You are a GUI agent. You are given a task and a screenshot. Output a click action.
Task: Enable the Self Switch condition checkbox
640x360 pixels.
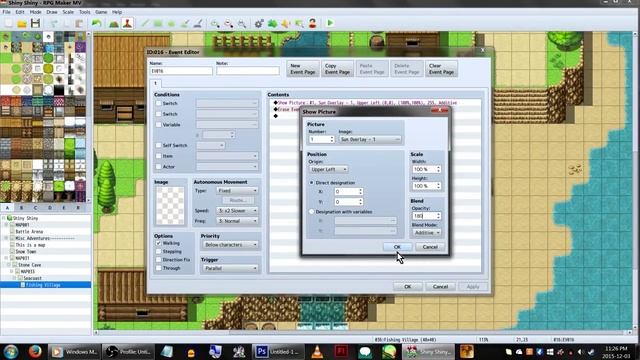[158, 145]
